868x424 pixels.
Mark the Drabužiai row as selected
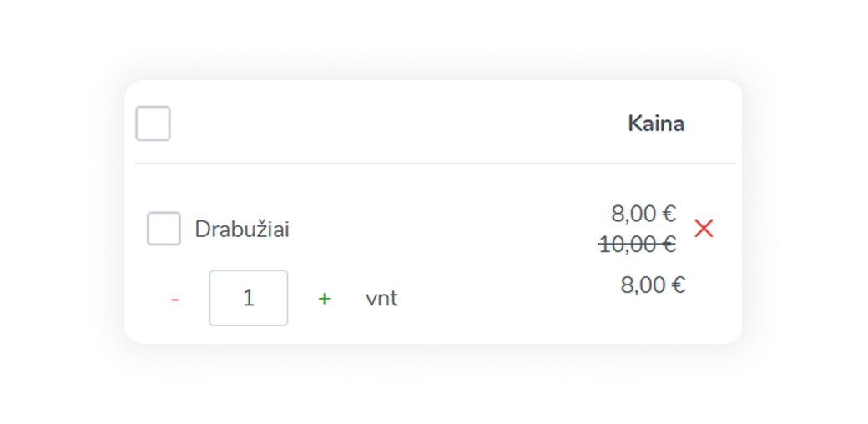[x=164, y=229]
